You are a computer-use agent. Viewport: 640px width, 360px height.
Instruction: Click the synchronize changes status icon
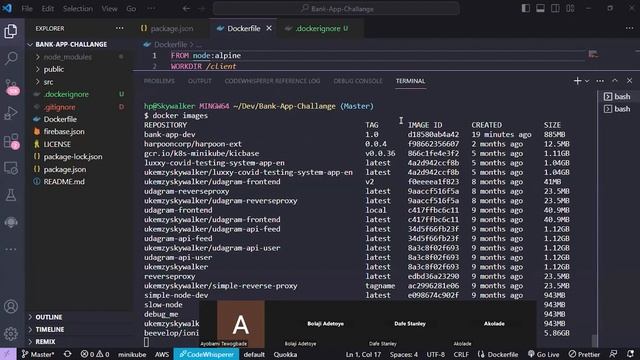click(68, 354)
